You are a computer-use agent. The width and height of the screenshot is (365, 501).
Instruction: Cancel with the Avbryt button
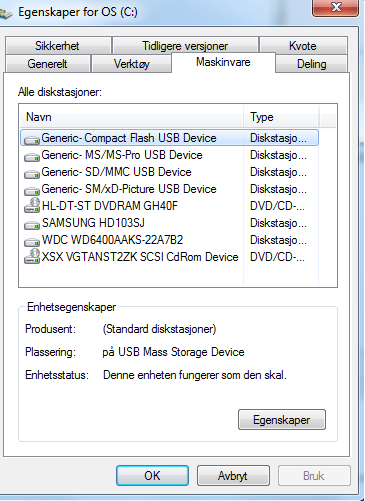coord(233,476)
